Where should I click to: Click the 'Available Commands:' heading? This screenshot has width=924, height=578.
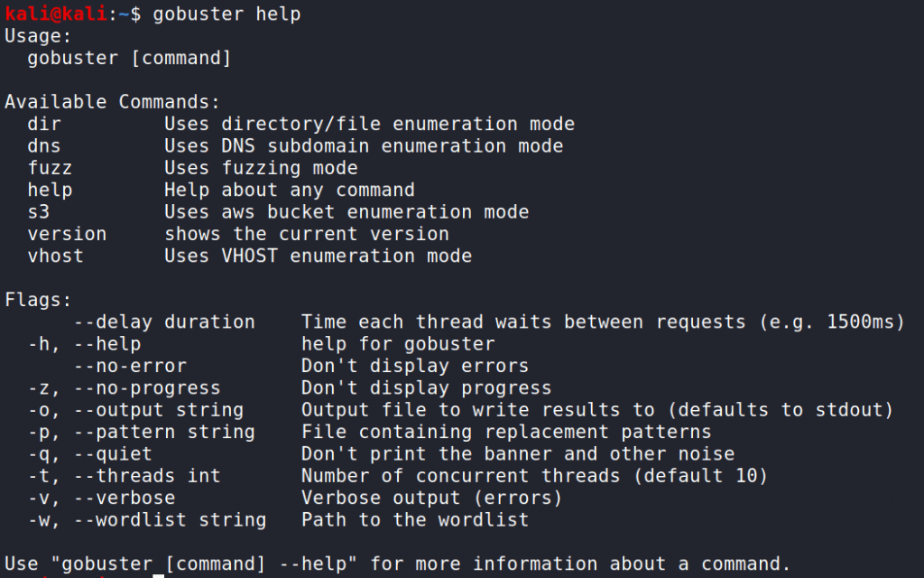tap(112, 102)
